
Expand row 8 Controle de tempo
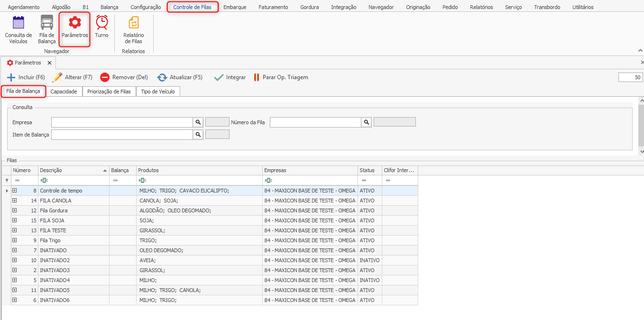coord(15,191)
